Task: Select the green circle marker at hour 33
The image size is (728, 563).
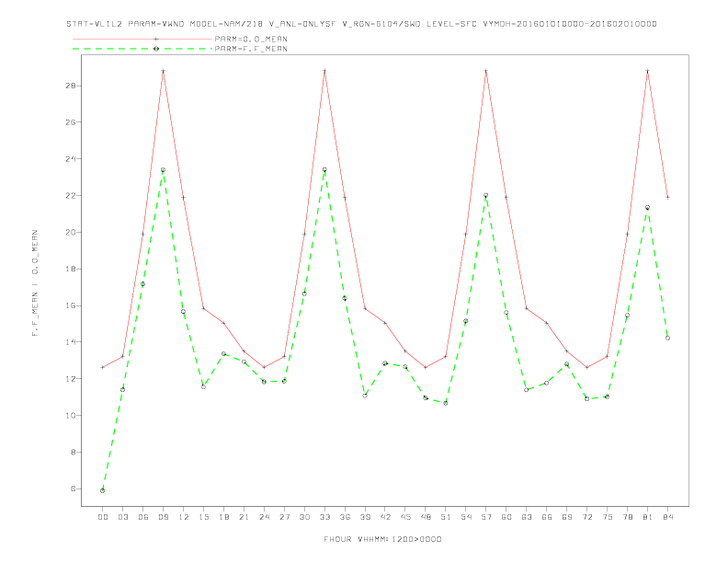Action: pos(324,170)
